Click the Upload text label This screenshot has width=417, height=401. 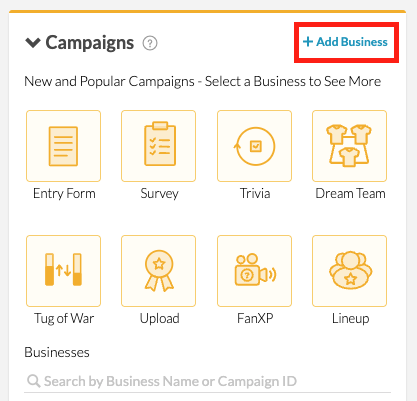pyautogui.click(x=160, y=318)
